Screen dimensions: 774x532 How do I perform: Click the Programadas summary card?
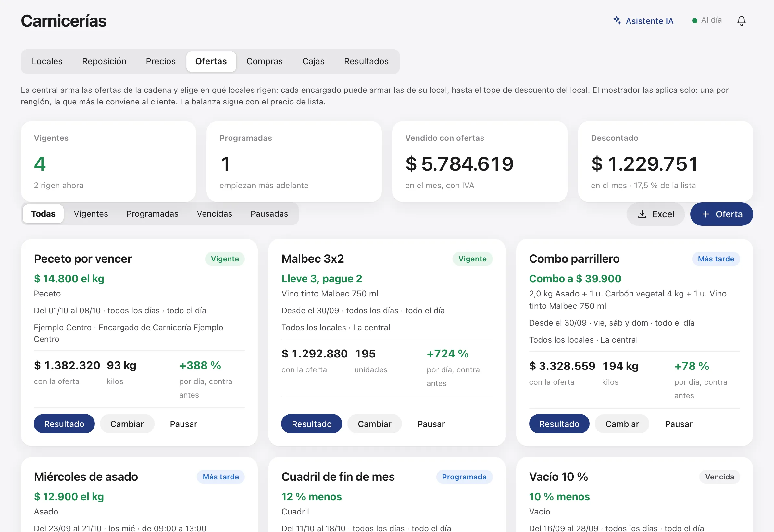tap(294, 161)
